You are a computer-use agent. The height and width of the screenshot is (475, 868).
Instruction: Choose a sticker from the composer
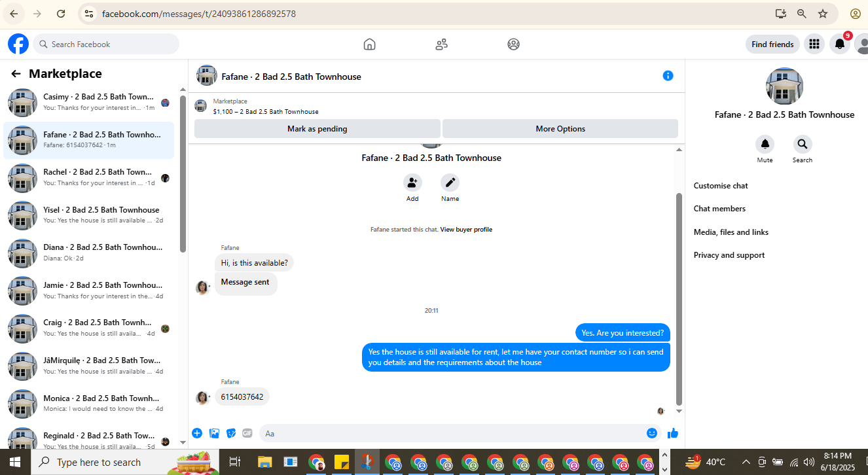point(231,433)
